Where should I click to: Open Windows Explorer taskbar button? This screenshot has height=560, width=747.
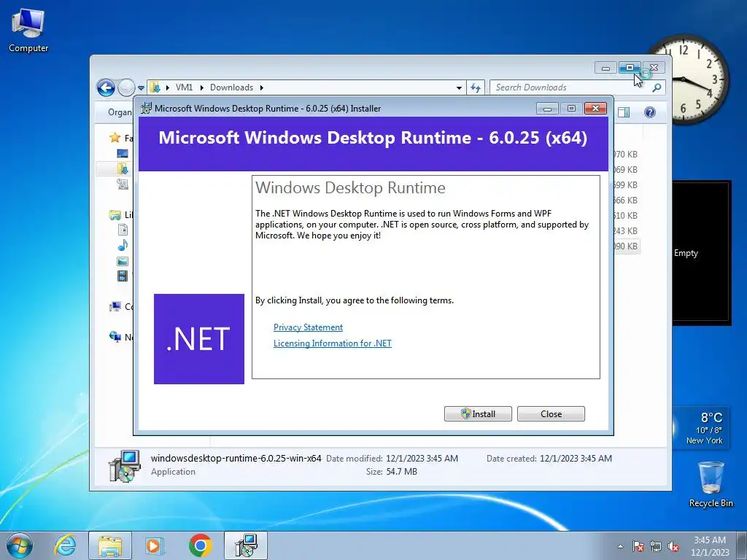[110, 545]
